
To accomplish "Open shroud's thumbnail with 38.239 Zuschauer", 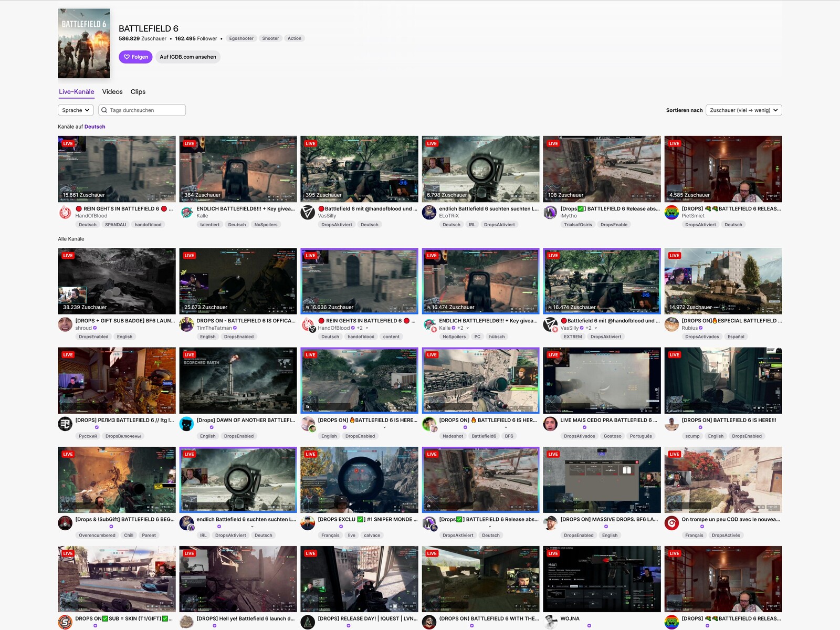I will coord(117,281).
